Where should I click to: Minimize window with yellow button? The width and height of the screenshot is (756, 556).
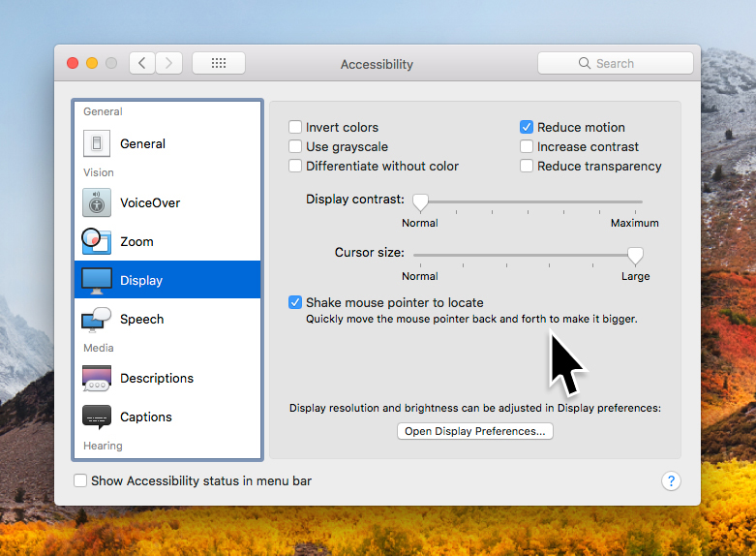[92, 63]
